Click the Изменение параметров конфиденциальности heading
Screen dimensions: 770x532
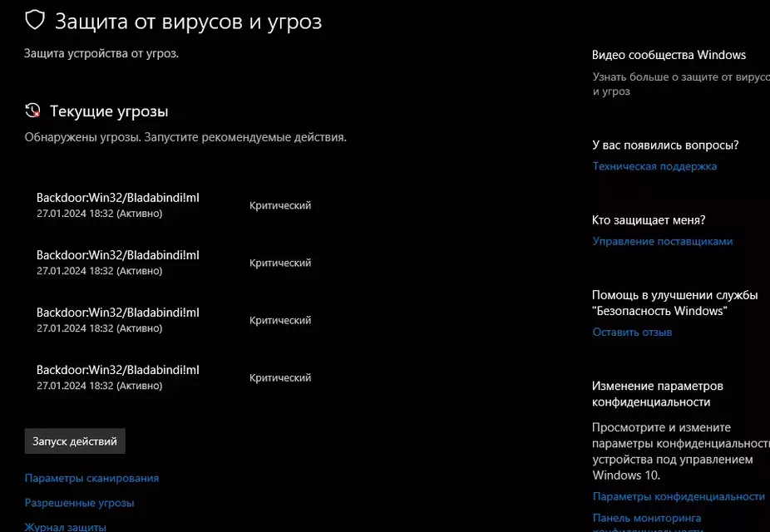coord(658,394)
